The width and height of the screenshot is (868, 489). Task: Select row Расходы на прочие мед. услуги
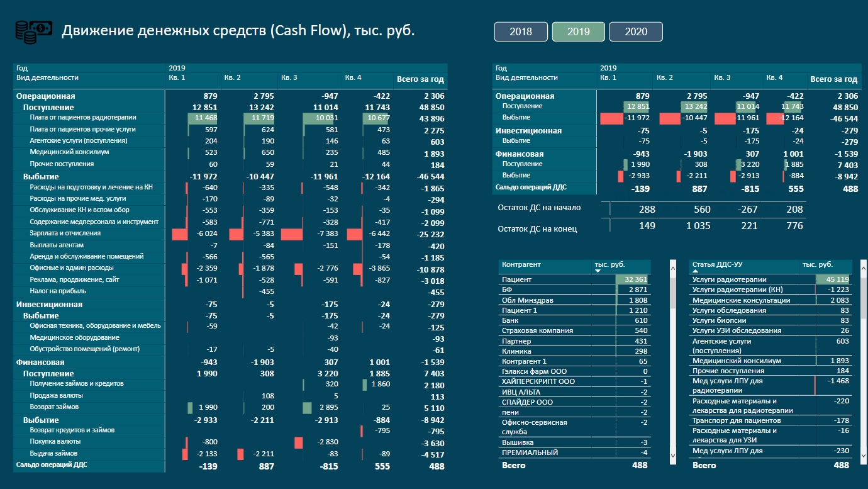tap(230, 199)
